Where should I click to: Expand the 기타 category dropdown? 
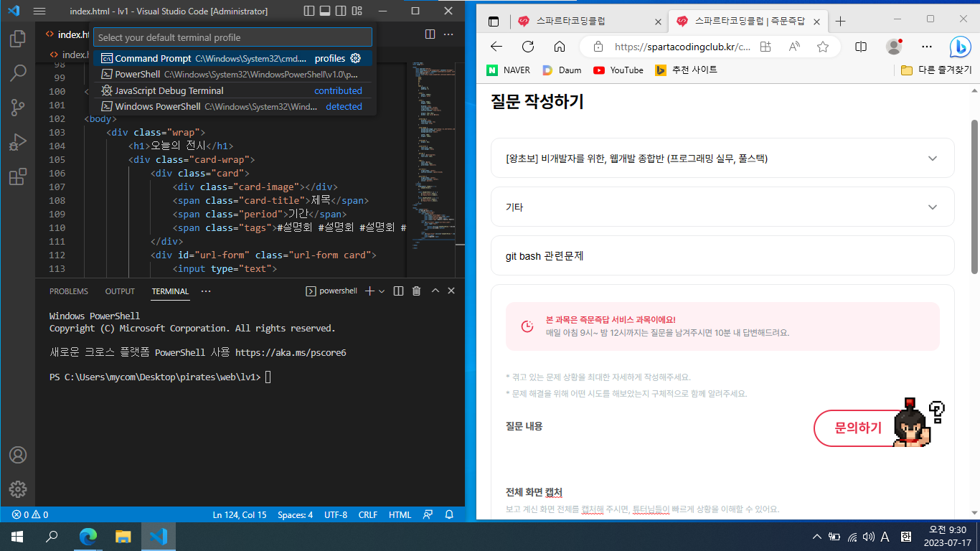click(x=722, y=207)
